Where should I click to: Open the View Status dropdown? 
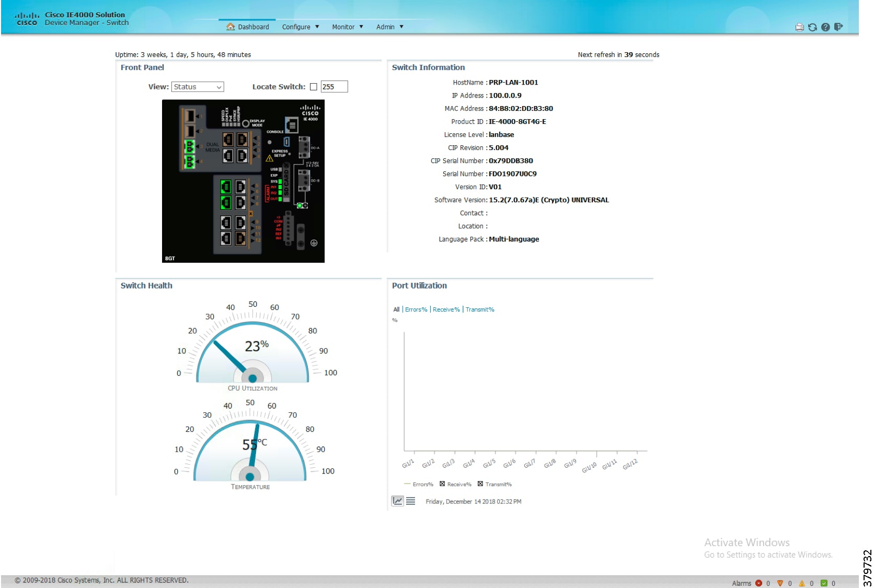tap(198, 87)
